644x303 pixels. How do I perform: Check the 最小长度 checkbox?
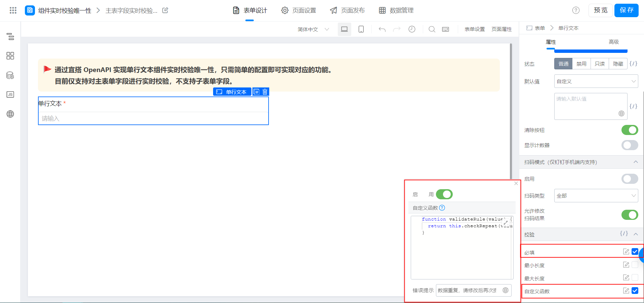point(635,265)
